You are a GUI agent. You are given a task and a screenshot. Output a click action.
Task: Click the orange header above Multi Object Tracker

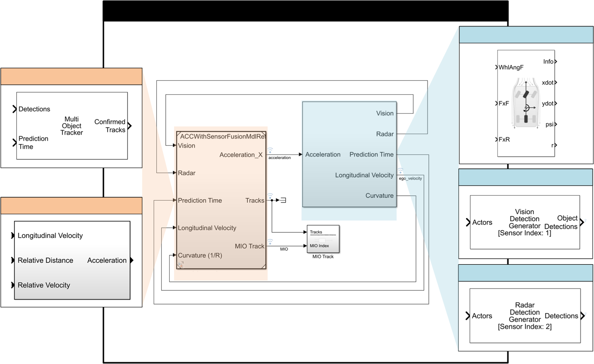pyautogui.click(x=71, y=76)
